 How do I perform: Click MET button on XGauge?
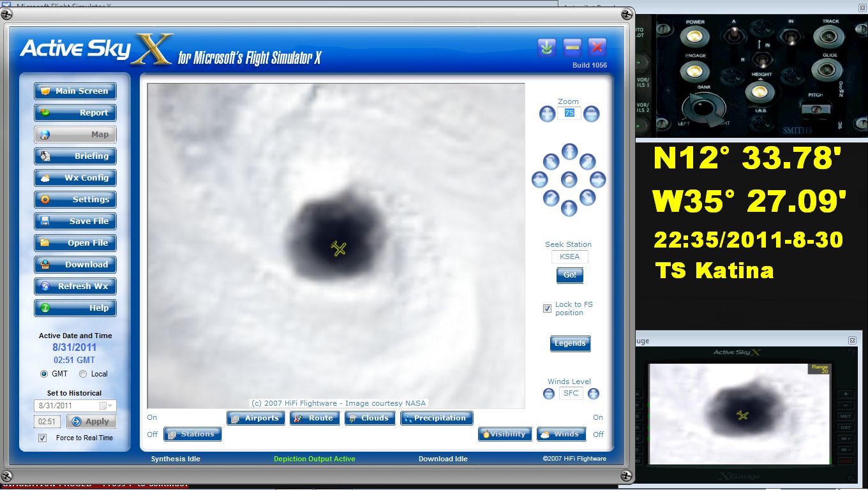point(845,417)
